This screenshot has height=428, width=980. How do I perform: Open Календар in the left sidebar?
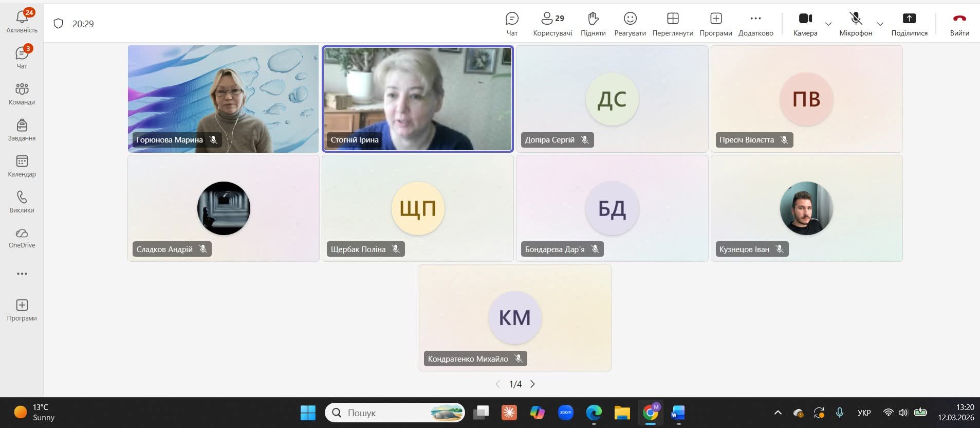22,166
